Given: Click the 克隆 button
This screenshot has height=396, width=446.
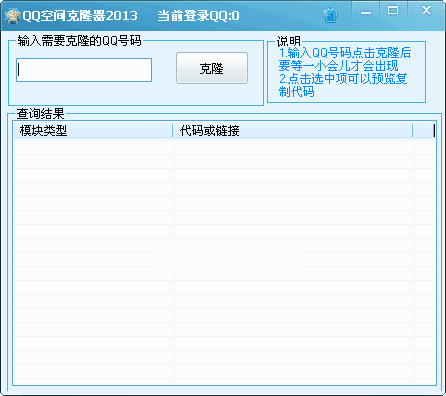Looking at the screenshot, I should pos(212,68).
